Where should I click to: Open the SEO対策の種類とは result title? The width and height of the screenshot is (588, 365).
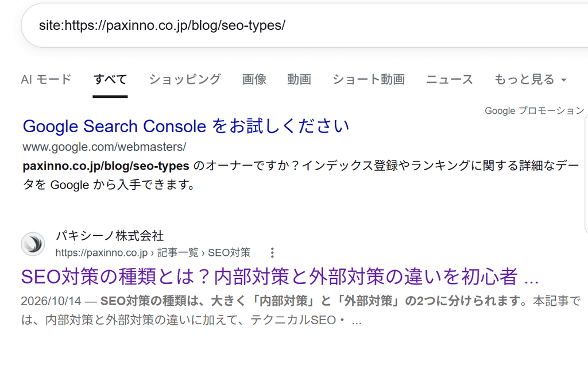pos(280,276)
